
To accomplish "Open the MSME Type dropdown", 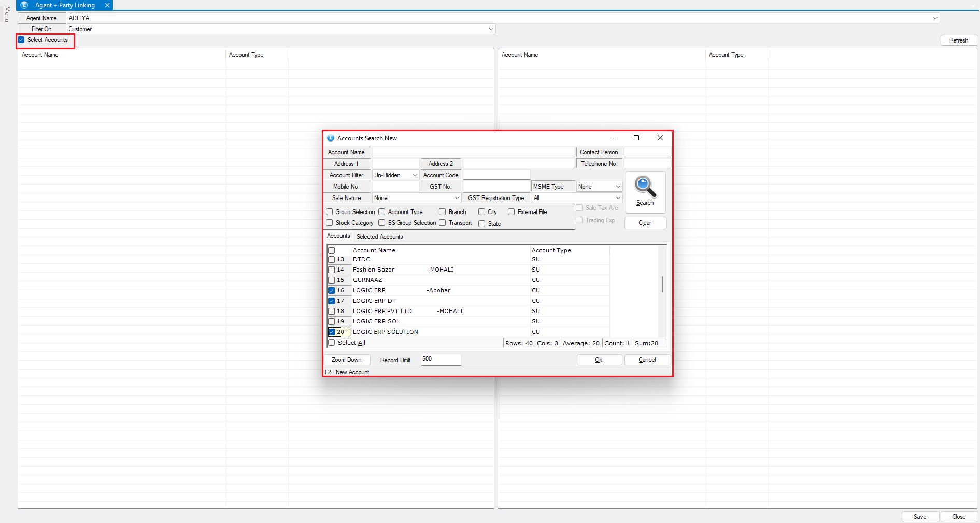I will pyautogui.click(x=618, y=187).
